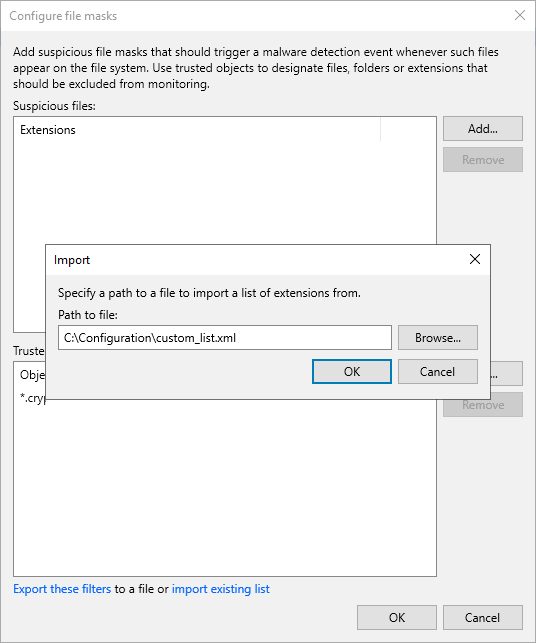Click the 'Suspicious files:' label

click(54, 106)
